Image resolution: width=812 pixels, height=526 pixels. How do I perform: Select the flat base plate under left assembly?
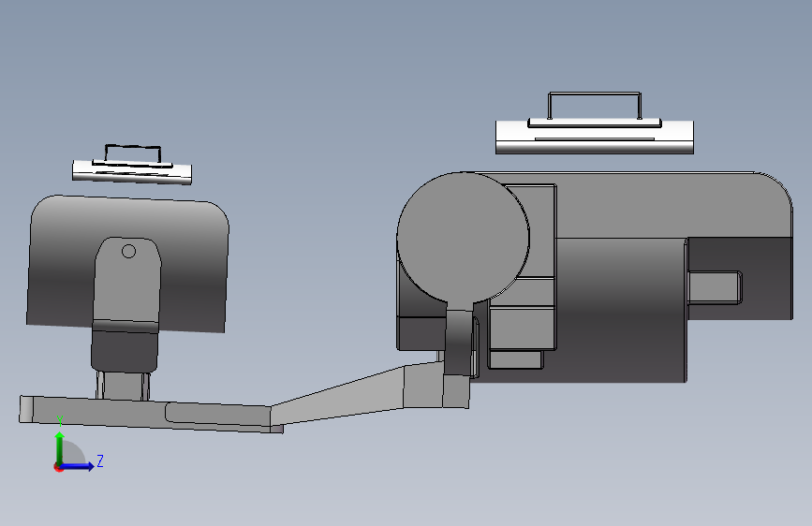[x=150, y=415]
